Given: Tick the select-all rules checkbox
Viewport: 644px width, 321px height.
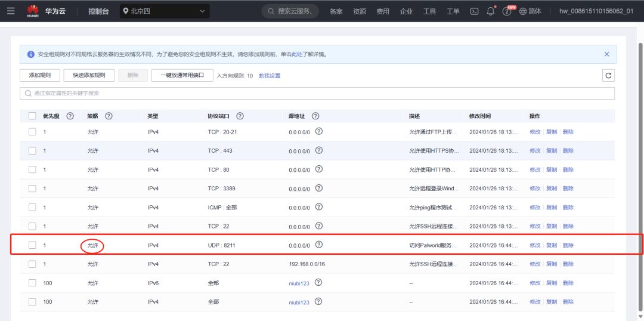Looking at the screenshot, I should click(32, 116).
